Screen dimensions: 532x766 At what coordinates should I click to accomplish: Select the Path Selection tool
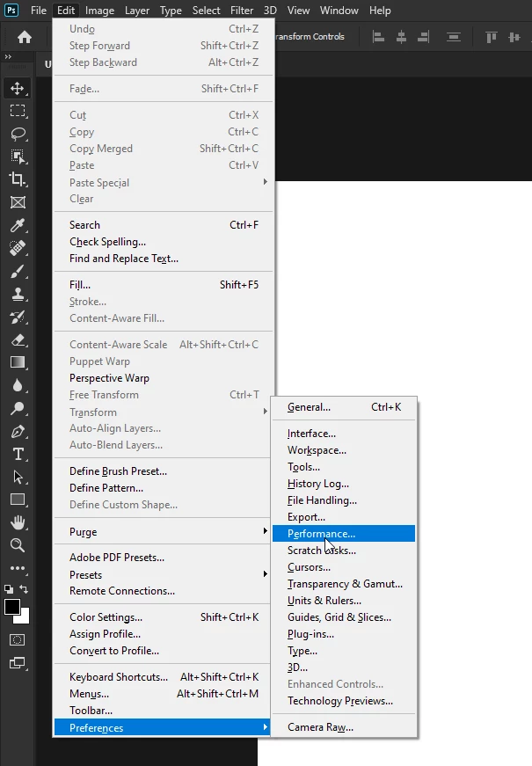[x=18, y=477]
